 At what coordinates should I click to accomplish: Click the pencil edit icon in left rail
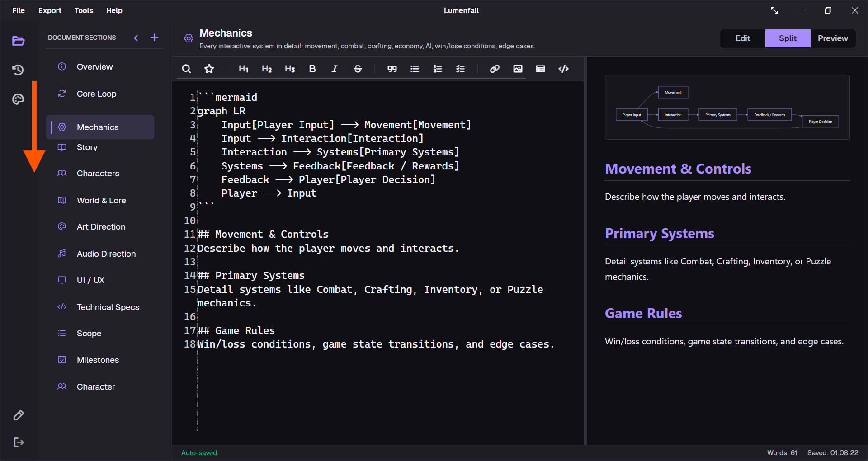[19, 415]
